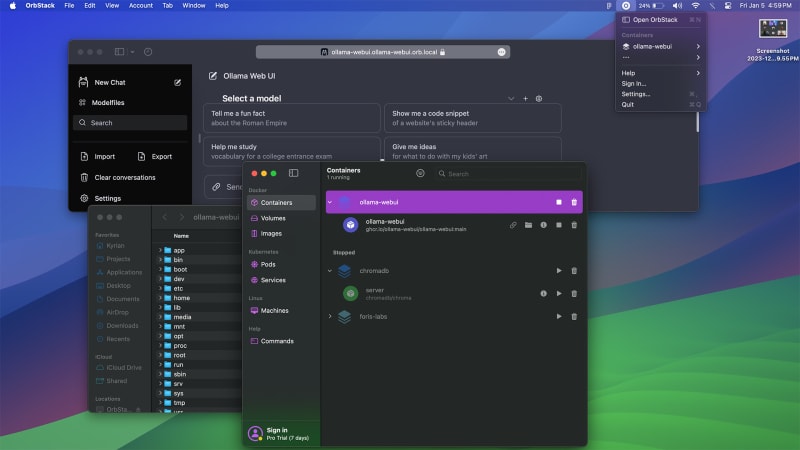Click the paperclip attach icon in chat

coord(215,186)
